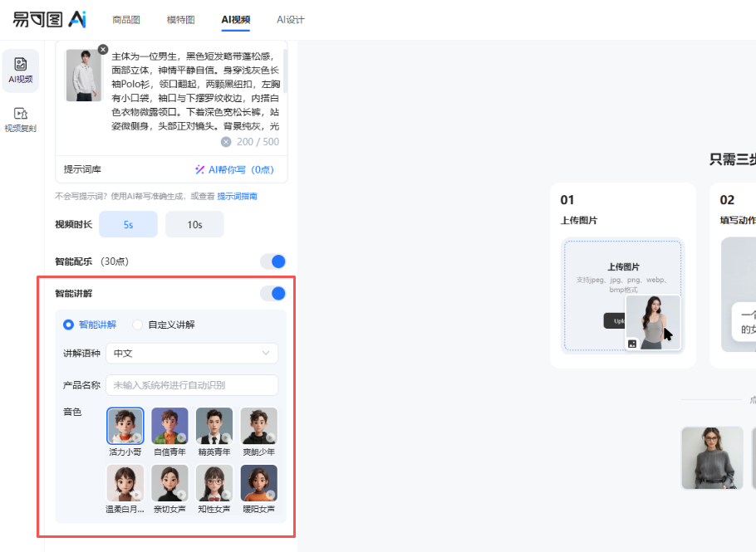756x552 pixels.
Task: Select the 自信青年 voice avatar
Action: click(x=169, y=425)
